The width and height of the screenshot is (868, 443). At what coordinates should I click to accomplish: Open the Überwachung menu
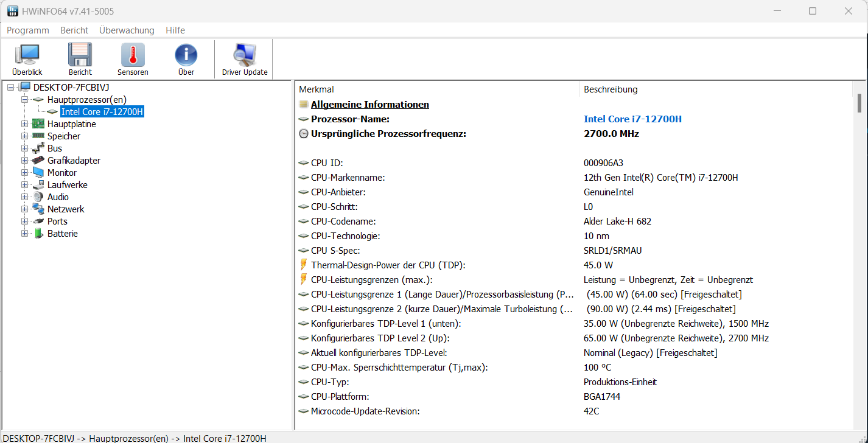[x=127, y=30]
